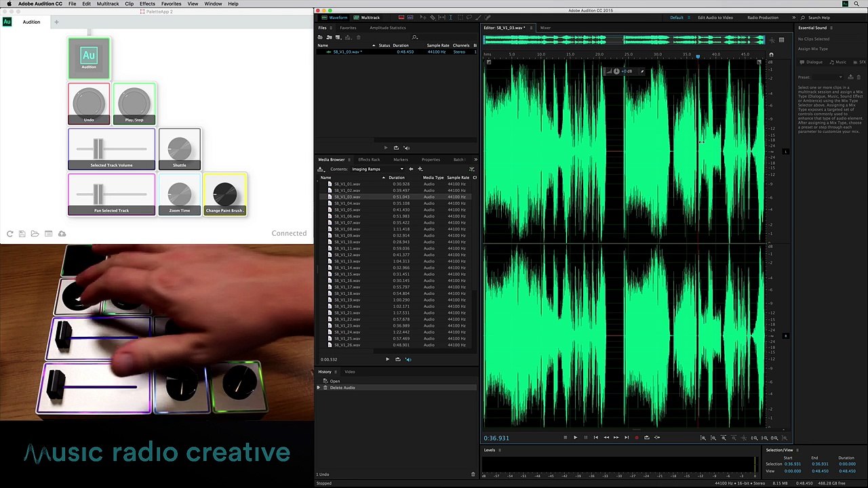The width and height of the screenshot is (868, 488).
Task: Click the trash icon in the History panel
Action: (x=473, y=474)
